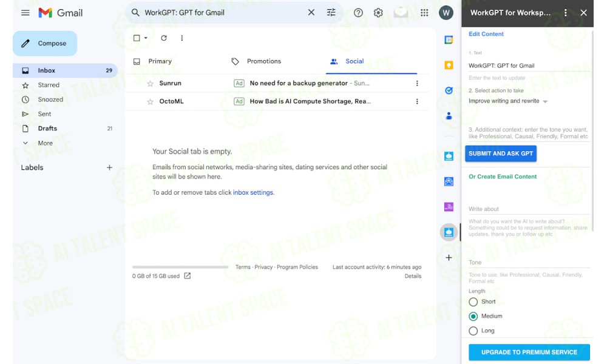Viewport: 607px width, 364px height.
Task: Choose the Short length option
Action: click(473, 302)
